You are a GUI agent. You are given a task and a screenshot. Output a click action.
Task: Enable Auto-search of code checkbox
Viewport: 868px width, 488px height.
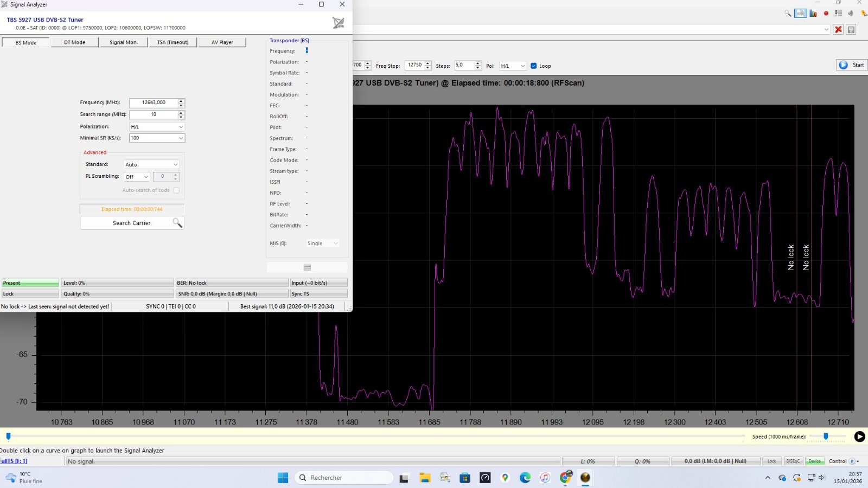tap(176, 190)
